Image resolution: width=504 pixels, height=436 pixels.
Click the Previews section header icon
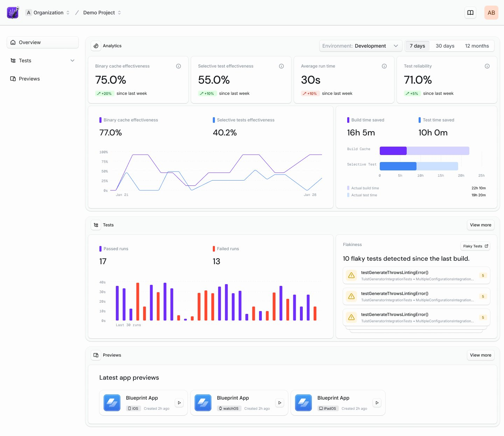click(x=96, y=355)
